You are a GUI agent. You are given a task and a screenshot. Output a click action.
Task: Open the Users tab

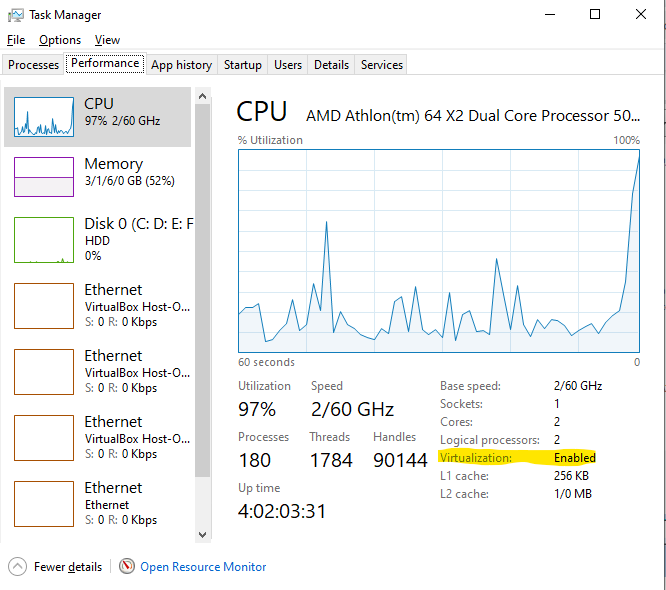[288, 65]
